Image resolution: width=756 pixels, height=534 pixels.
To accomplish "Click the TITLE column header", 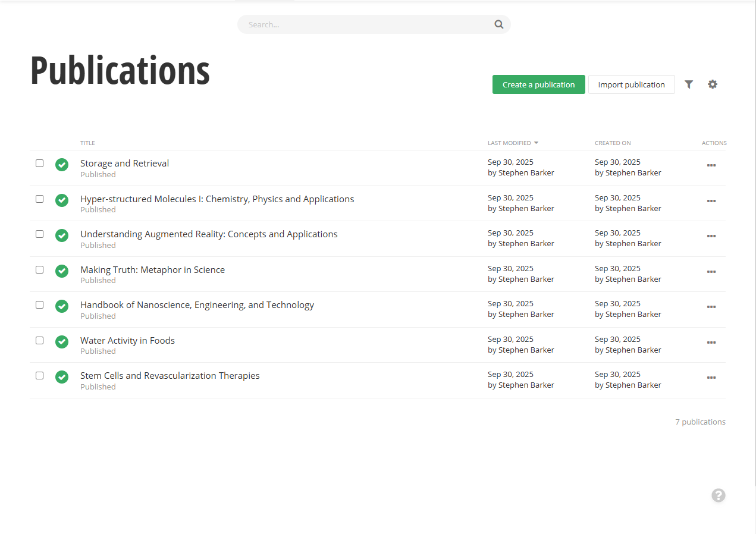I will click(x=87, y=143).
